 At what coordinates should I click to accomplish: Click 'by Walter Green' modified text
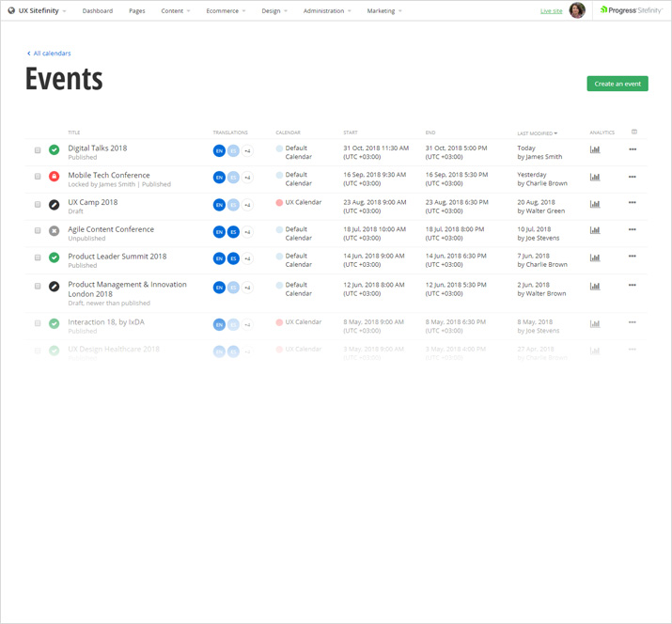point(540,211)
